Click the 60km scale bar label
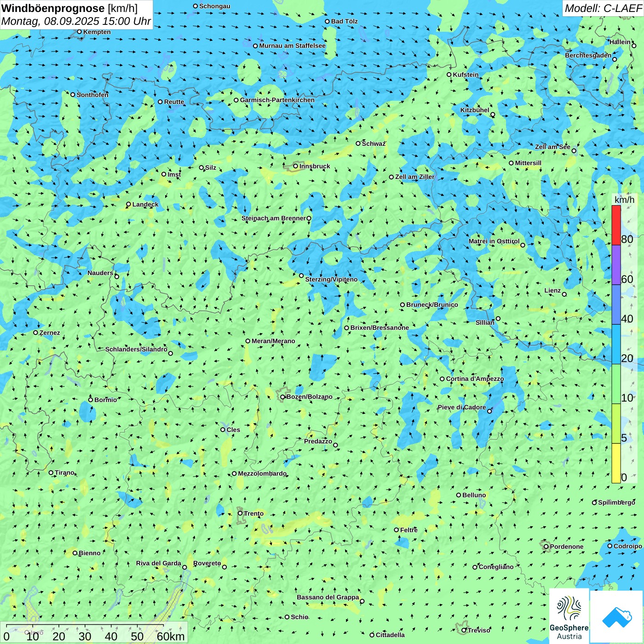Image resolution: width=644 pixels, height=644 pixels. click(171, 636)
